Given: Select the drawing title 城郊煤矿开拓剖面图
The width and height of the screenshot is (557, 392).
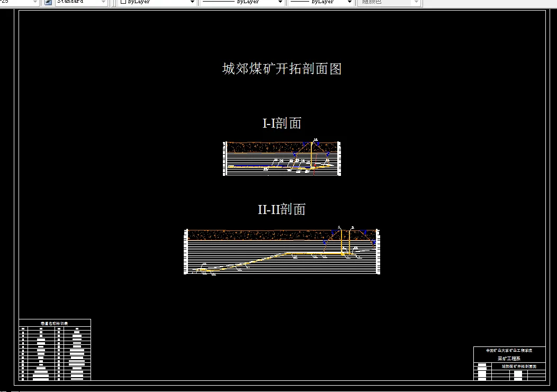Looking at the screenshot, I should click(x=282, y=68).
